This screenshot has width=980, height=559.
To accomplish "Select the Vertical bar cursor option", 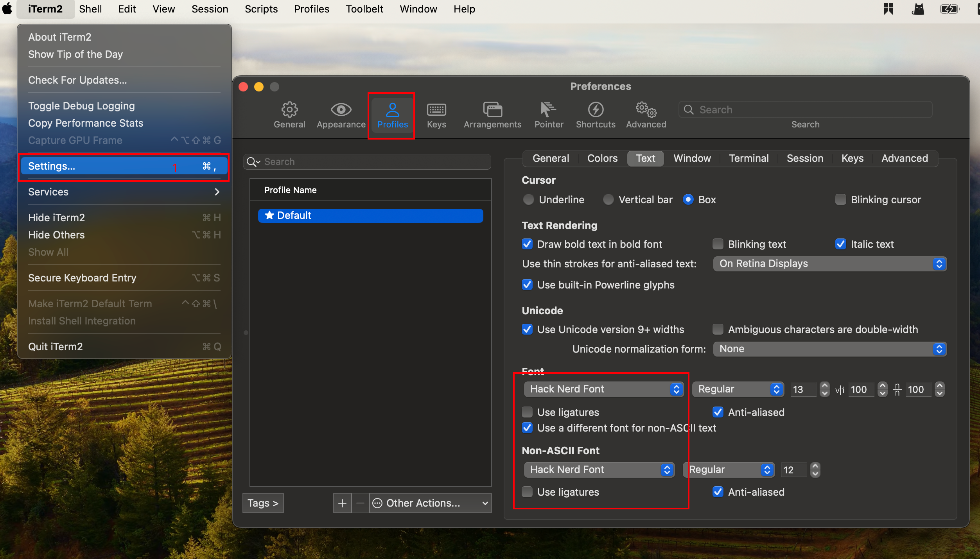I will (x=608, y=200).
